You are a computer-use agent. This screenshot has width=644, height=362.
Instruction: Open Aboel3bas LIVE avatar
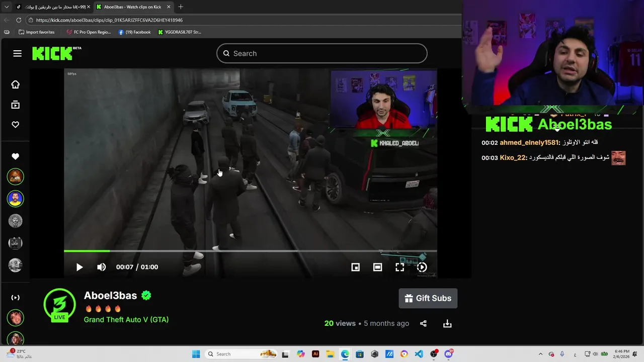coord(60,305)
